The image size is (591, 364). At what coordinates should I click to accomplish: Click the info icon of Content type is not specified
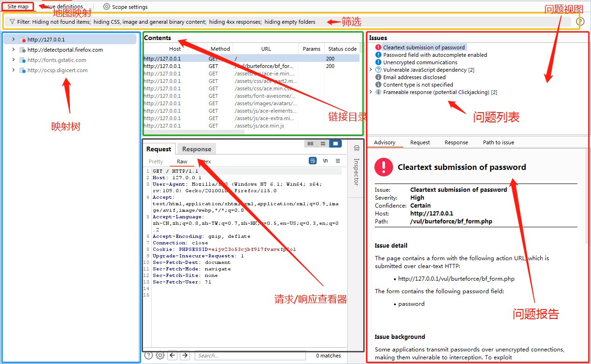click(379, 85)
